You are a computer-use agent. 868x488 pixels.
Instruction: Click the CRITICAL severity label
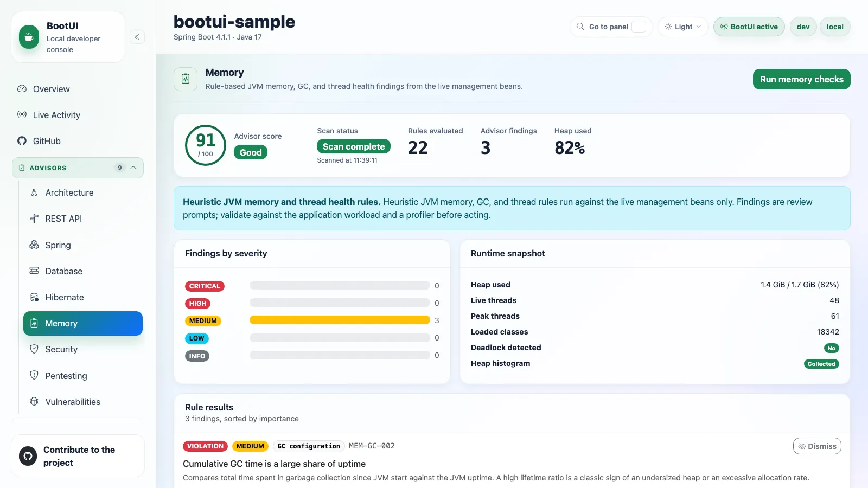205,286
